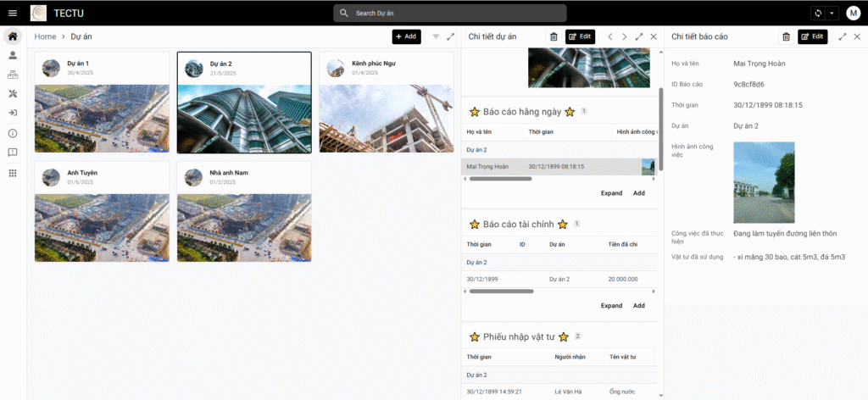
Task: Go to Home in breadcrumb
Action: pyautogui.click(x=46, y=36)
